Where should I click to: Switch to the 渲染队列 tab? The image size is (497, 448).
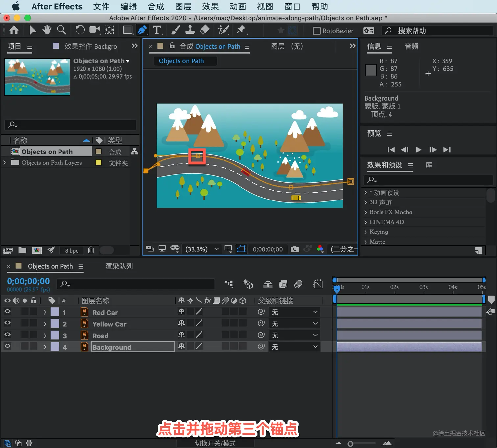point(119,266)
